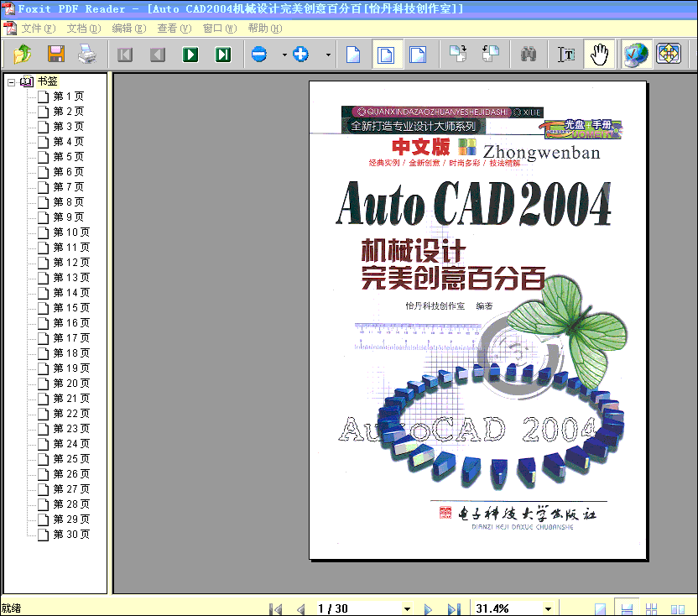
Task: Select the Hand tool
Action: 599,55
